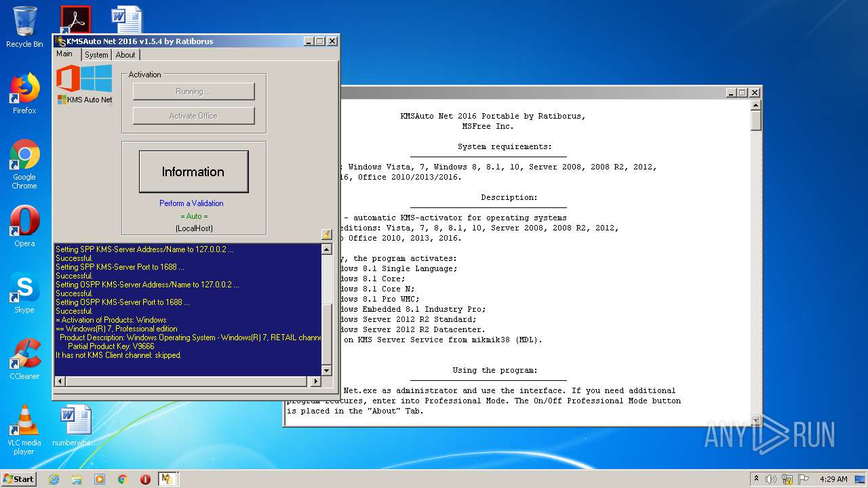Select the KMSAuto taskbar button
This screenshot has width=868, height=488.
click(167, 479)
